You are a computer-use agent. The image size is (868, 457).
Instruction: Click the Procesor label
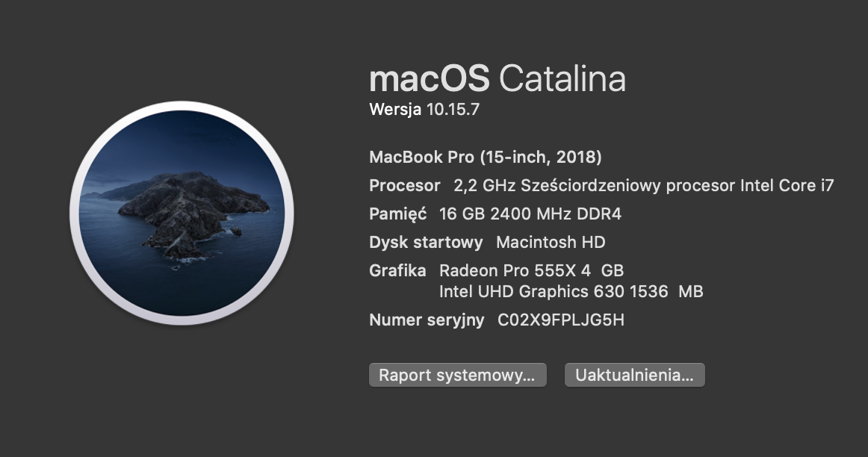click(404, 186)
